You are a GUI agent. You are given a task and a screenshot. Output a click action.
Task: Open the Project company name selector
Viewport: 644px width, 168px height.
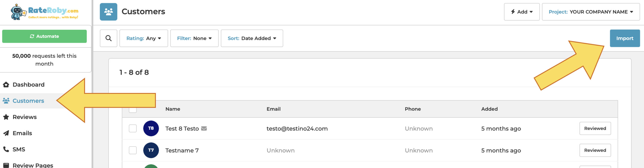591,12
